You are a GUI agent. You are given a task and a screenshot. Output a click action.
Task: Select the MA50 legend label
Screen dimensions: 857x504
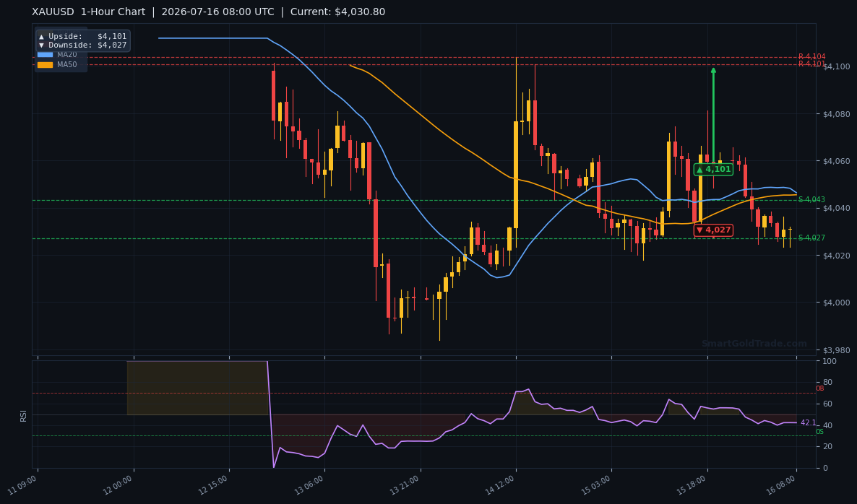pos(67,64)
